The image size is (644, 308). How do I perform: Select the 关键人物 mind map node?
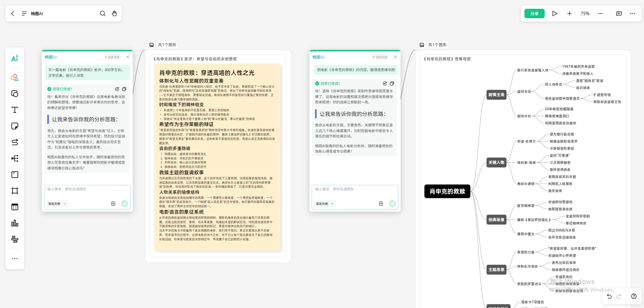click(496, 162)
